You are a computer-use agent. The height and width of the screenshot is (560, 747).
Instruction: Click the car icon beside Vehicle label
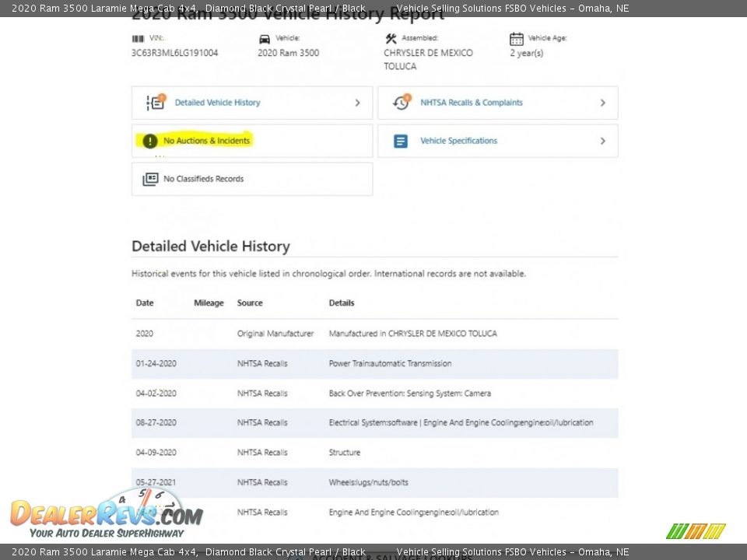coord(265,39)
